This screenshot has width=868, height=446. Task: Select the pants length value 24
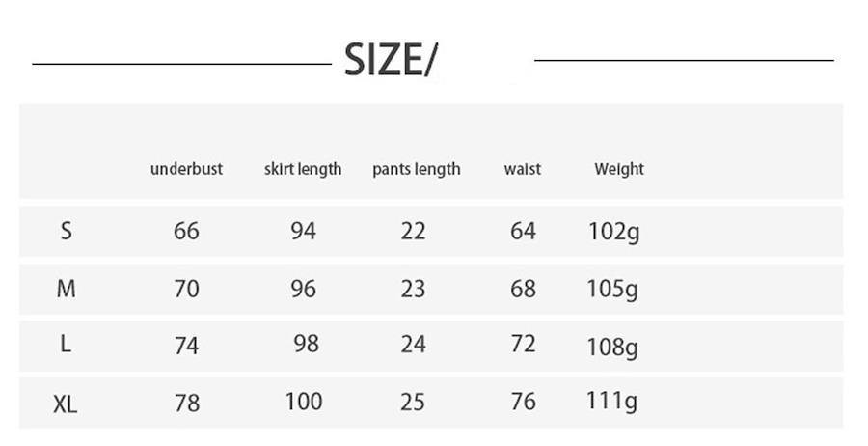click(413, 345)
